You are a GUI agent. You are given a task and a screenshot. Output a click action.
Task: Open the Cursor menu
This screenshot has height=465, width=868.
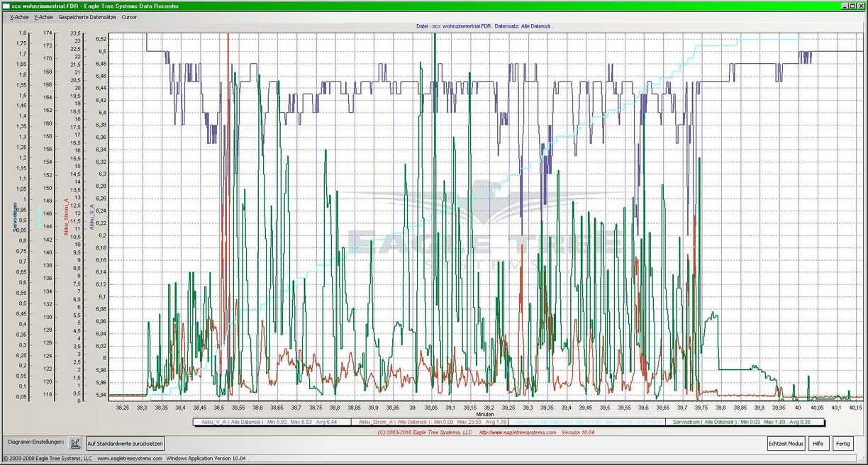coord(129,16)
